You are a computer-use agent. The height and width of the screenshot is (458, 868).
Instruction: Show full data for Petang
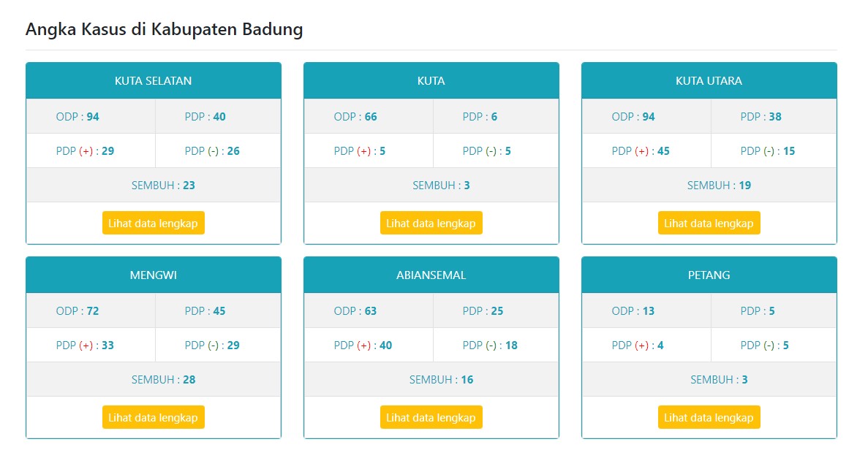coord(709,417)
